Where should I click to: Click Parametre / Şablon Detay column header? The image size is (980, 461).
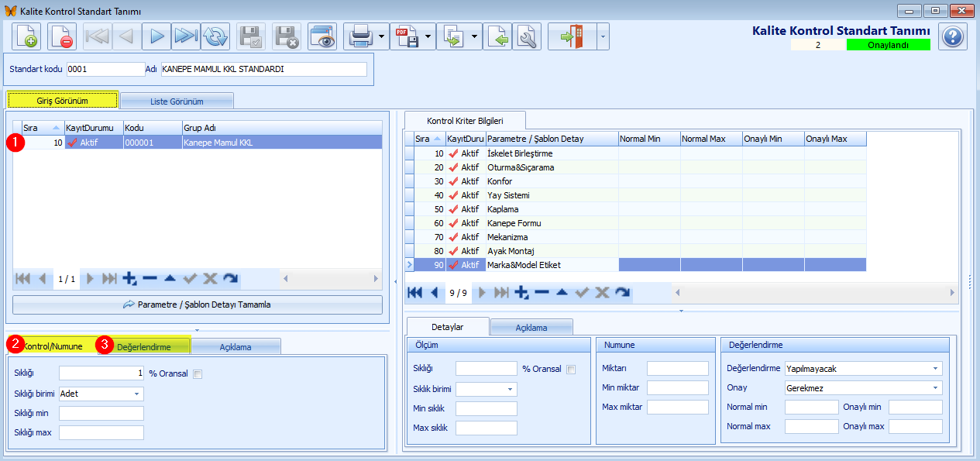(552, 139)
